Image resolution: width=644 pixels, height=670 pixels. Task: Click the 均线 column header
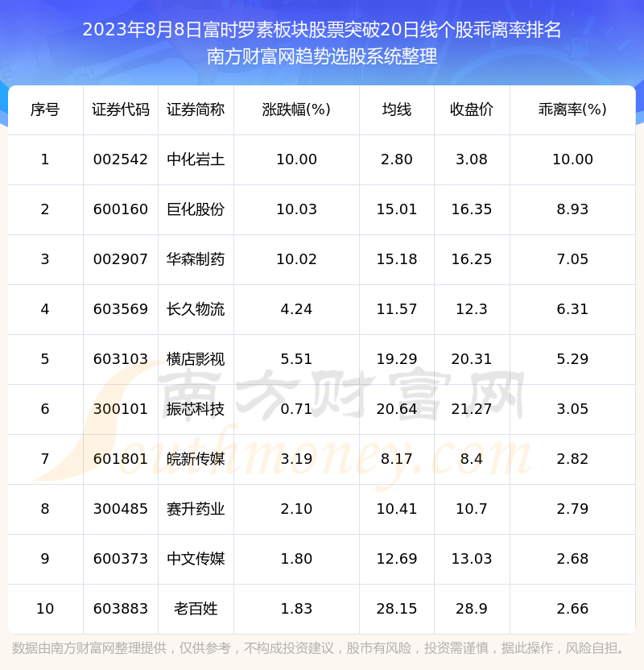[397, 110]
